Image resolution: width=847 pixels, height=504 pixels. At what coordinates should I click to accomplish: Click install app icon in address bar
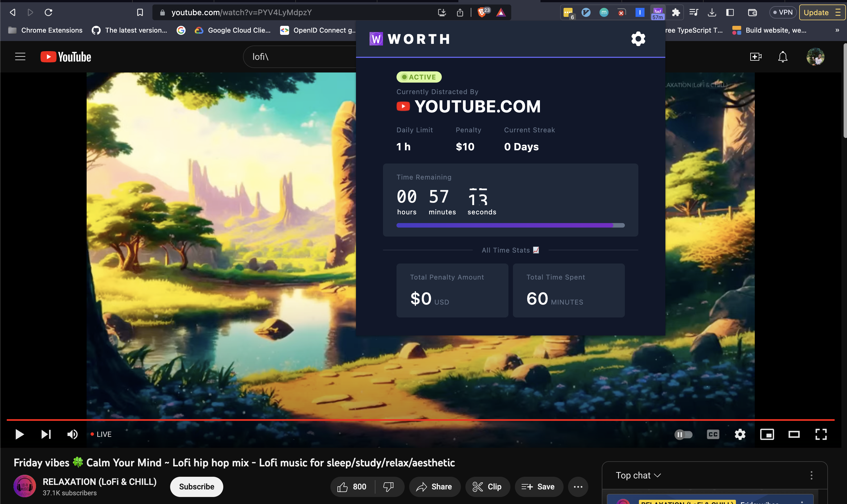click(441, 13)
